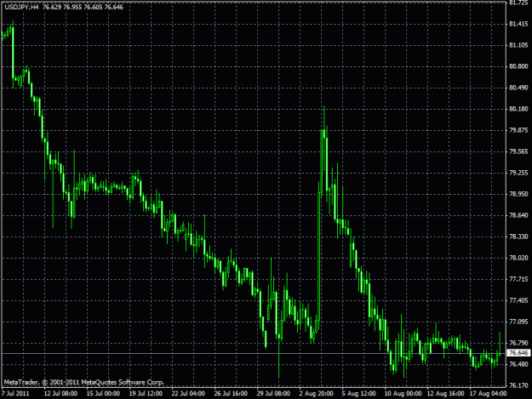The width and height of the screenshot is (532, 399).
Task: Click the 12 Jul 08:00 time label
Action: [60, 394]
